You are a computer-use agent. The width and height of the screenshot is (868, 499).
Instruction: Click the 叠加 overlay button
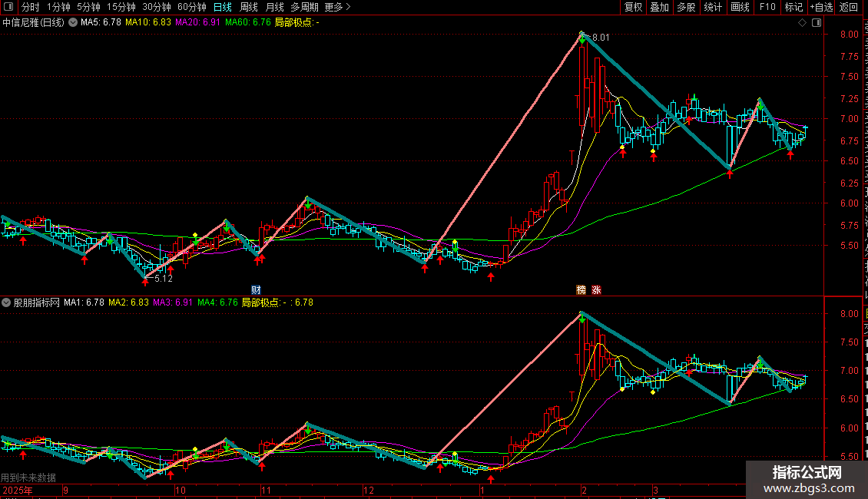pyautogui.click(x=659, y=7)
